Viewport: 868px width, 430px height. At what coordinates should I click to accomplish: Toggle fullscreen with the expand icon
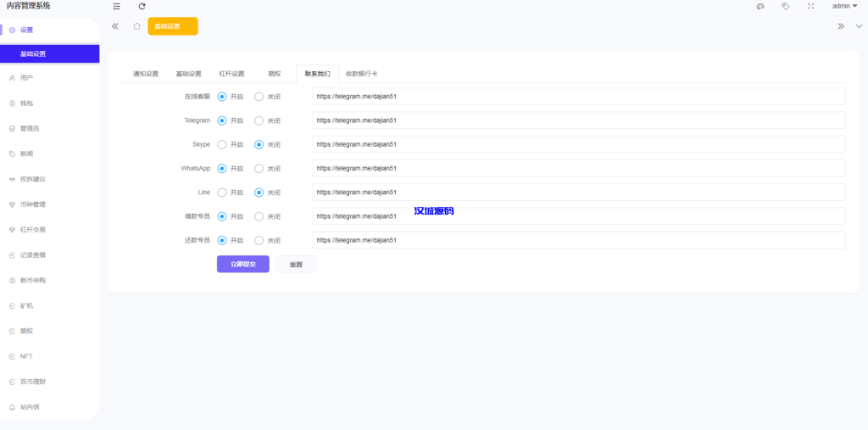tap(810, 6)
